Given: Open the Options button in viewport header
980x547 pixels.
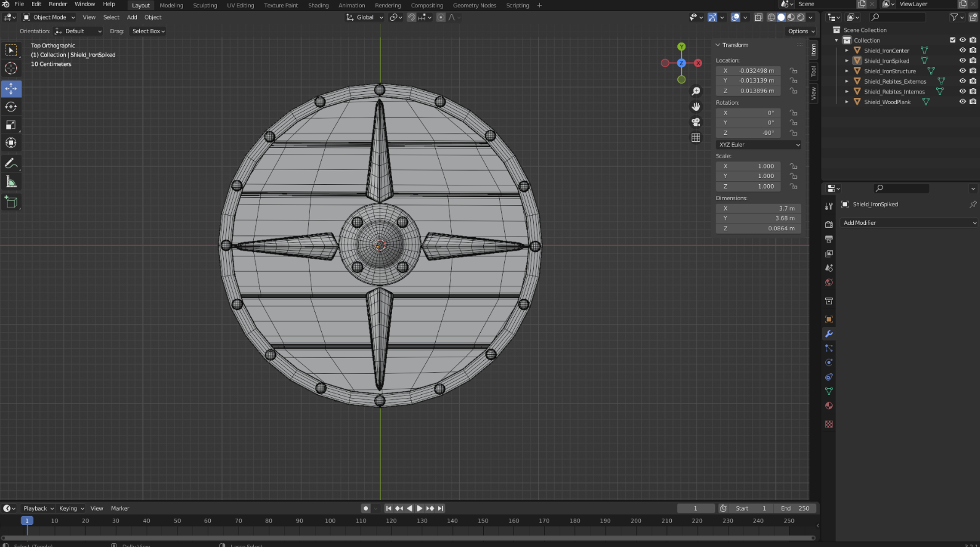Looking at the screenshot, I should tap(801, 31).
